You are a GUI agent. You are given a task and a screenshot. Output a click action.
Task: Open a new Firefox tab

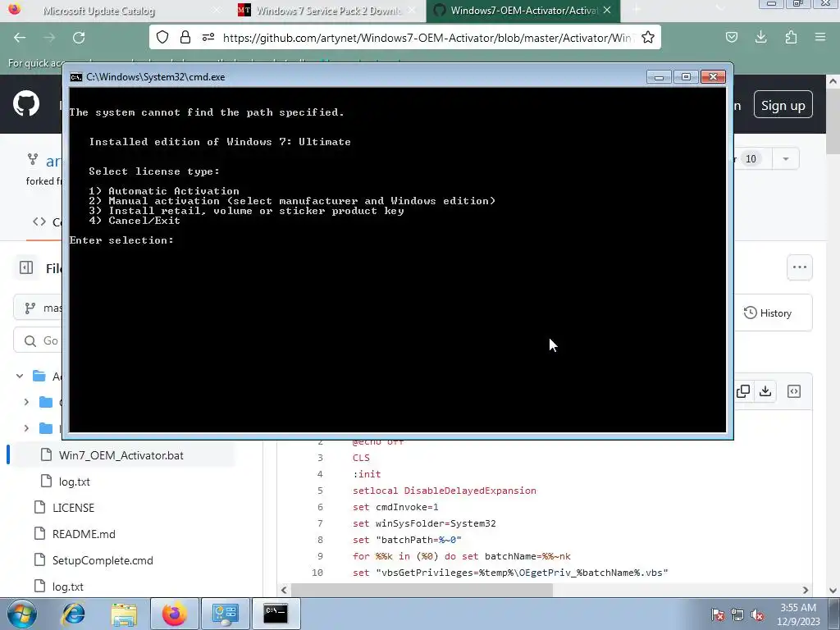637,10
